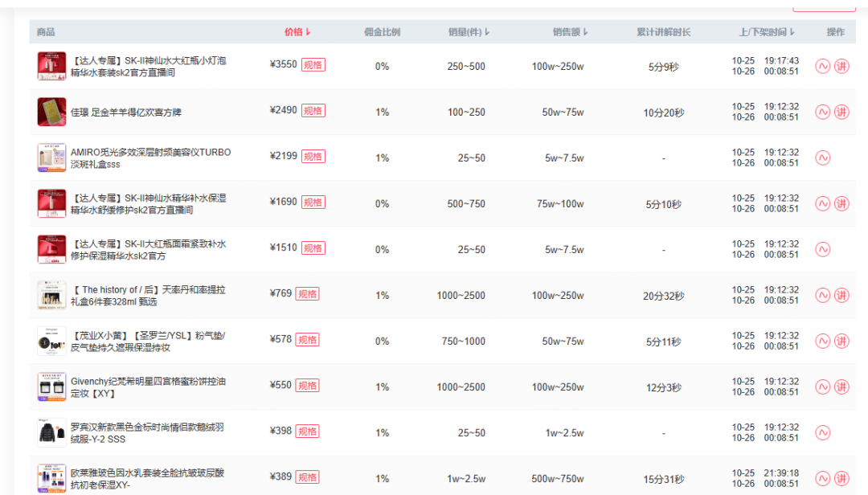Open AMIRO beauty device thumbnail
This screenshot has width=868, height=495.
pos(51,157)
